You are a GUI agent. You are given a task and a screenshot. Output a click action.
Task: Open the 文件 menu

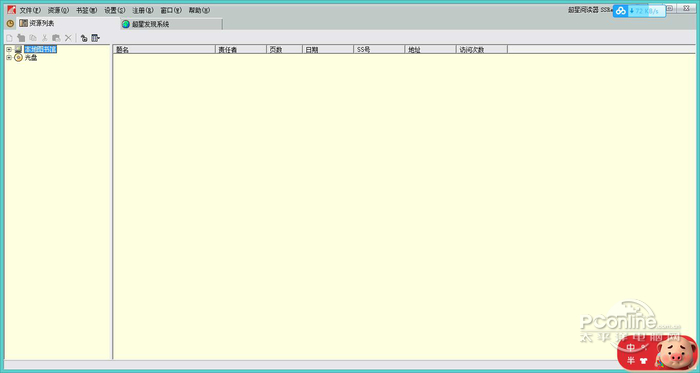click(x=30, y=10)
